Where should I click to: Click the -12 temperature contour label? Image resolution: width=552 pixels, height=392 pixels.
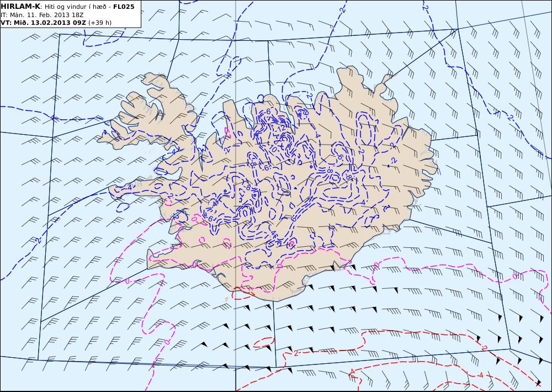(280, 129)
